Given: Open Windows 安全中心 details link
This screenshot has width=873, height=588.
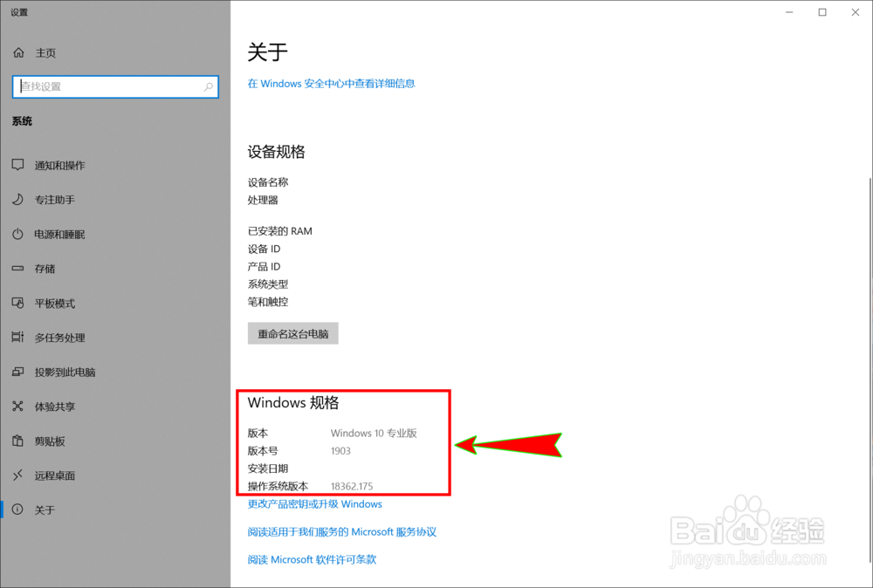Looking at the screenshot, I should [x=331, y=83].
